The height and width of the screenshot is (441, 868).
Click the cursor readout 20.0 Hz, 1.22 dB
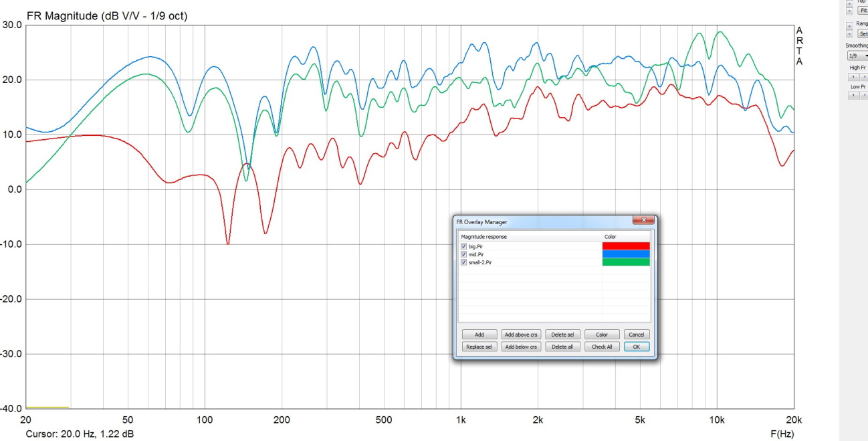pyautogui.click(x=80, y=434)
